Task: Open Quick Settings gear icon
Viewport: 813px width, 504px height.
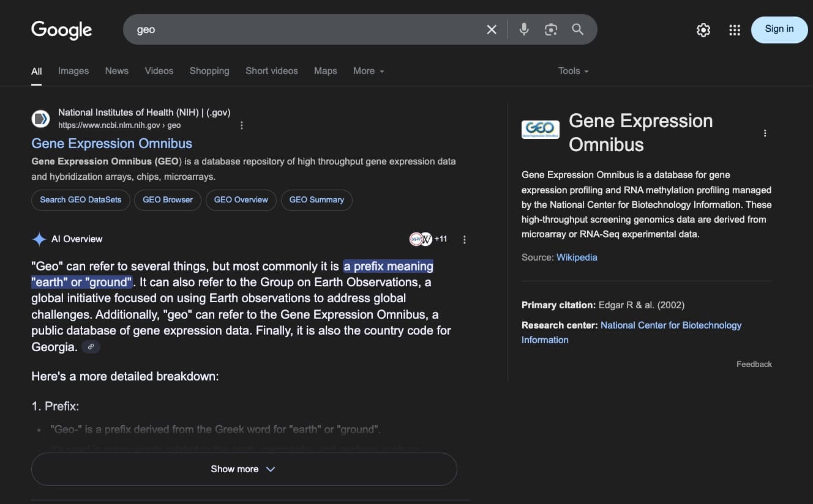Action: (703, 29)
